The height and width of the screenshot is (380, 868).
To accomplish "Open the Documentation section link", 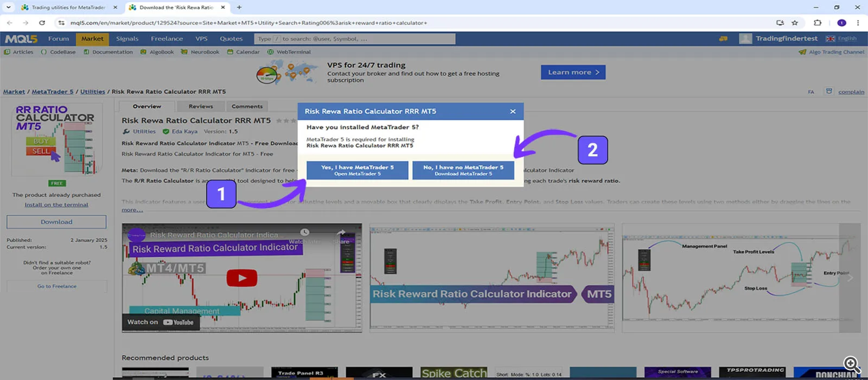I will 108,52.
